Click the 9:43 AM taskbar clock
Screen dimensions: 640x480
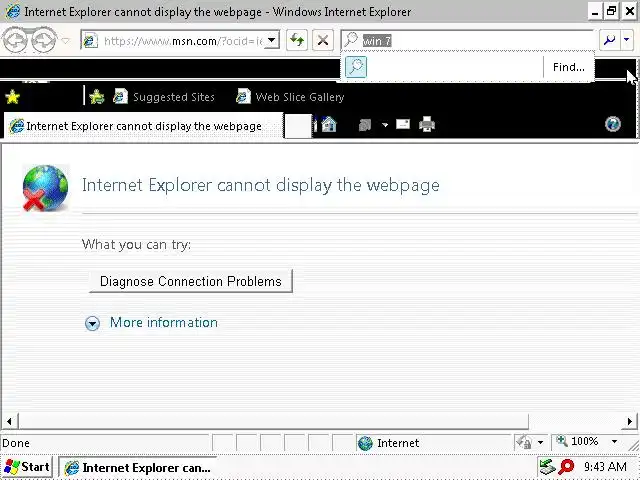[x=605, y=467]
